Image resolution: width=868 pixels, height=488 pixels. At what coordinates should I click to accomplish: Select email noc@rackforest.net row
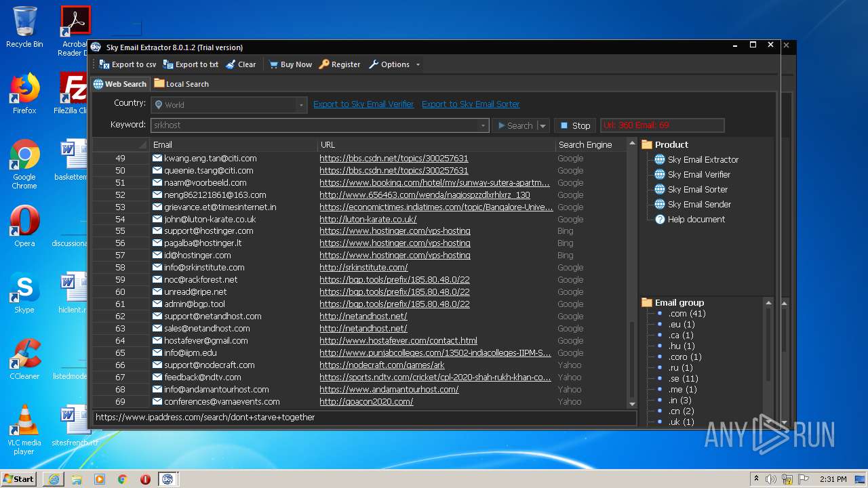359,280
